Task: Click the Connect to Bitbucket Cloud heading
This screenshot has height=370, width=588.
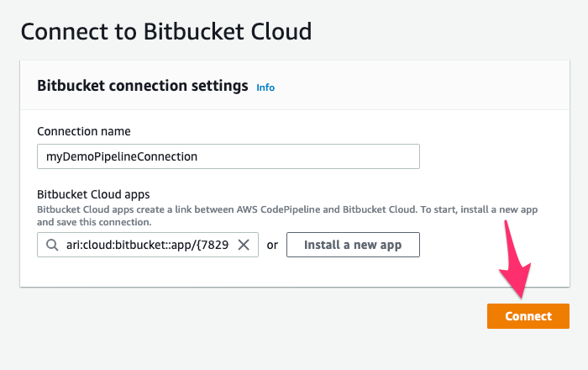Action: coord(166,31)
